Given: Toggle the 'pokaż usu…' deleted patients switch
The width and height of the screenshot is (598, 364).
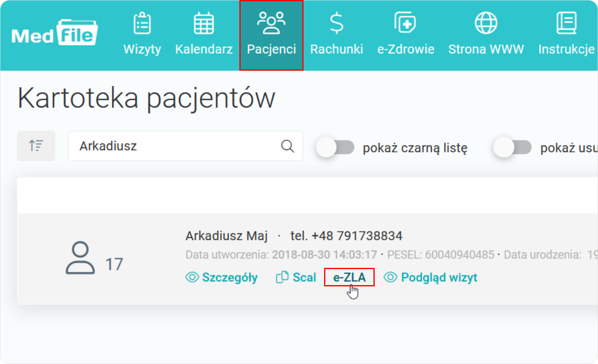Looking at the screenshot, I should [x=512, y=147].
